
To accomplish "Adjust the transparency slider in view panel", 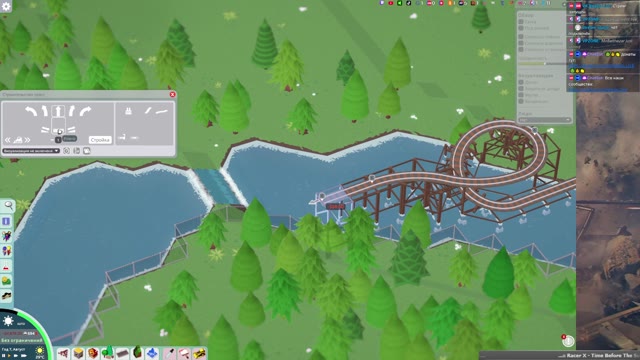I will (543, 64).
